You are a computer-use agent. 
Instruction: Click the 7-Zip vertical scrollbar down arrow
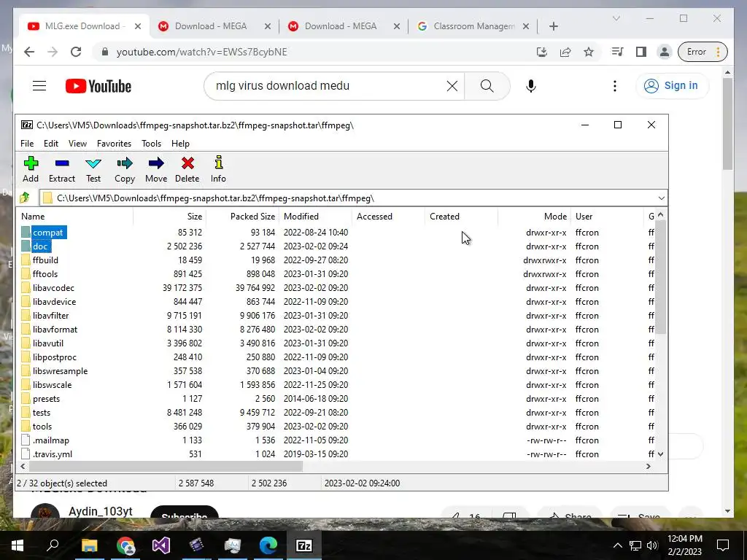661,454
